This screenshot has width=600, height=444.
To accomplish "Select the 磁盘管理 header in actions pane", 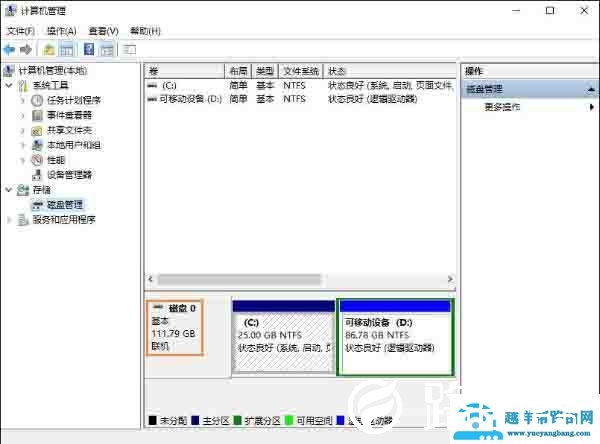I will [x=530, y=90].
